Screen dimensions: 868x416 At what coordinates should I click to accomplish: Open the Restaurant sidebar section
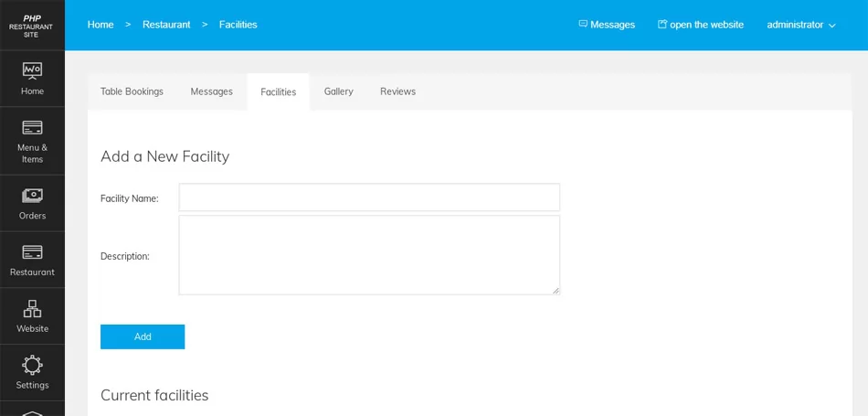click(x=32, y=260)
